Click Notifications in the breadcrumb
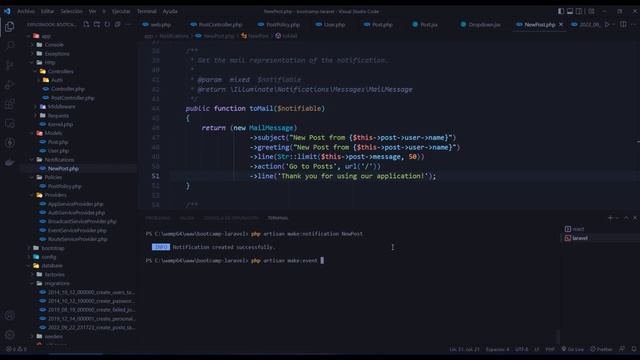This screenshot has width=640, height=360. 174,36
